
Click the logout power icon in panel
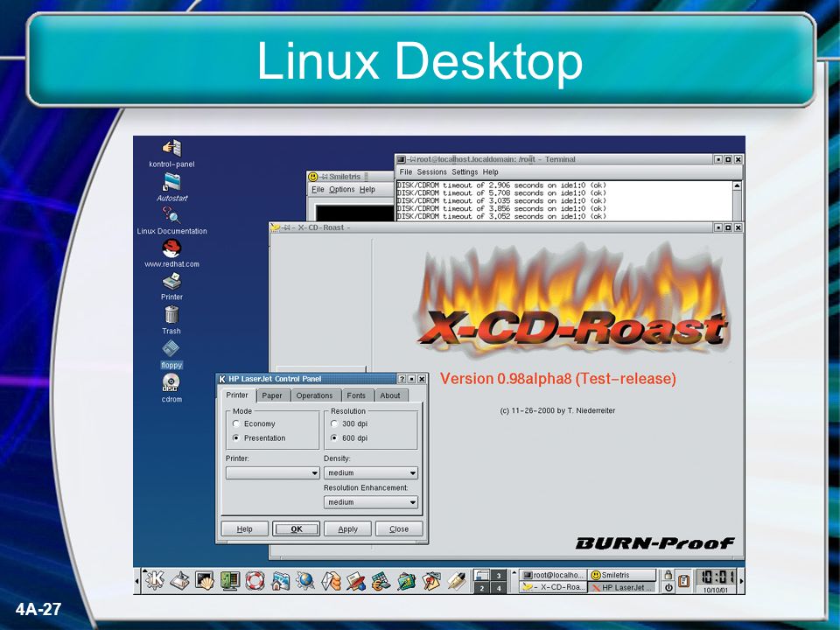668,588
